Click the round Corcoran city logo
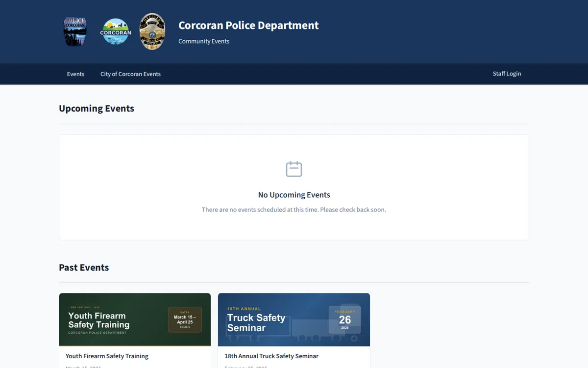This screenshot has height=368, width=588. click(116, 32)
